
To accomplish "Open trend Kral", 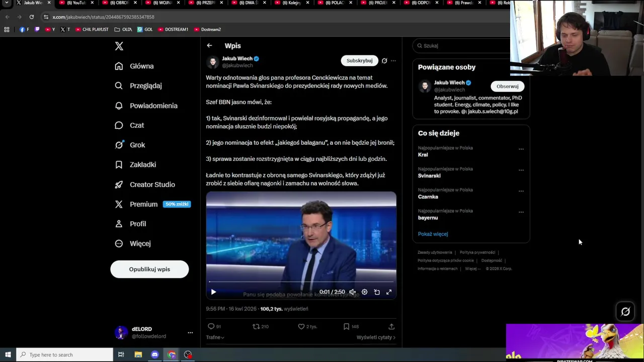I will 423,155.
